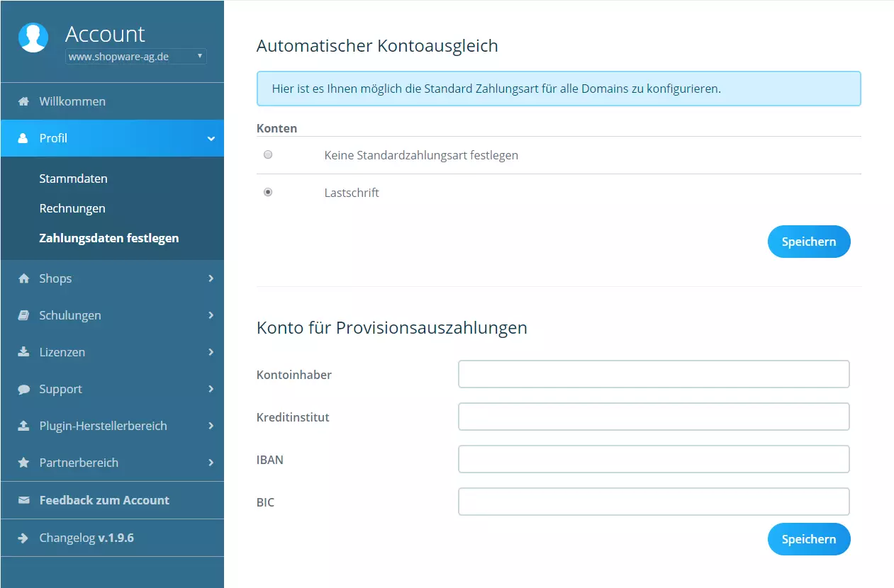The height and width of the screenshot is (588, 894).
Task: Open the Stammdaten submenu item
Action: tap(74, 179)
